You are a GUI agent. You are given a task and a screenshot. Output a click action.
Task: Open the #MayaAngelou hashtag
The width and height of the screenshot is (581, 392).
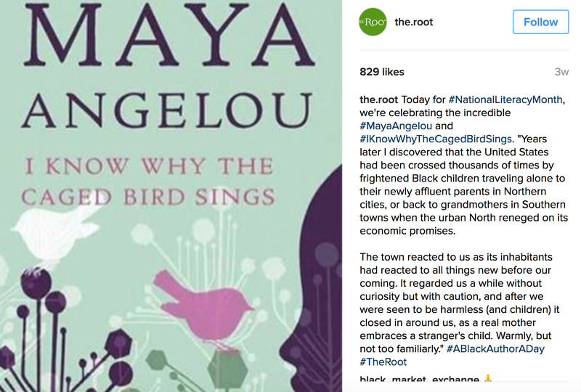pos(396,126)
